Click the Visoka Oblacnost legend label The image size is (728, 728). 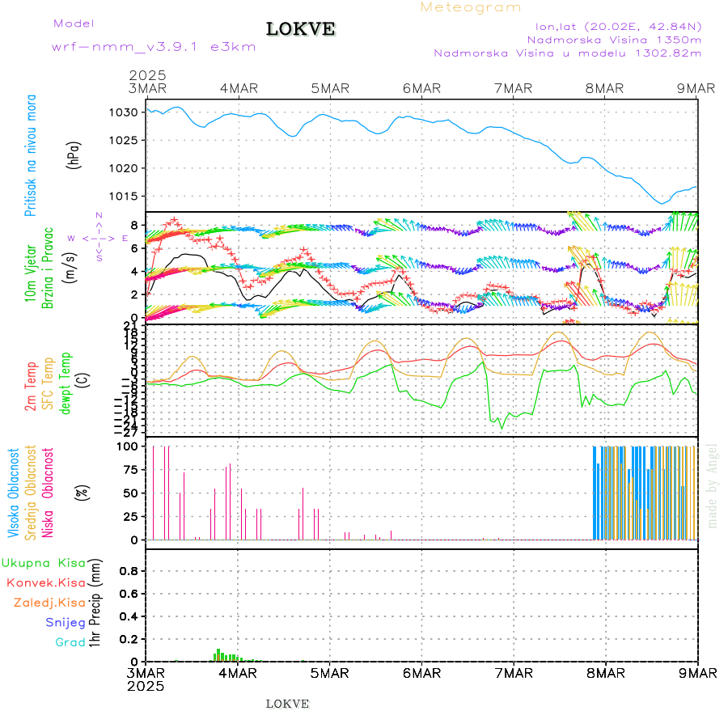14,492
